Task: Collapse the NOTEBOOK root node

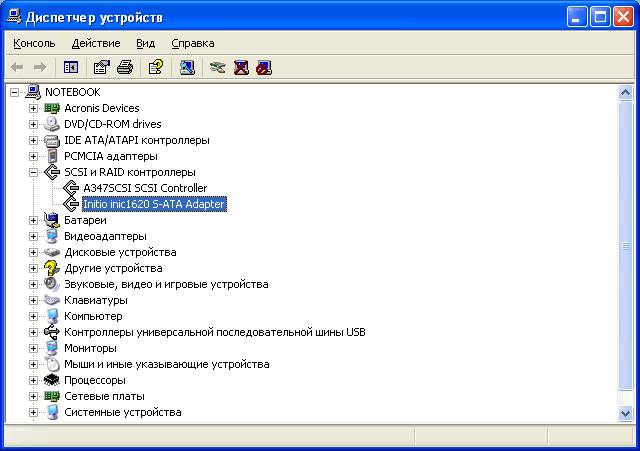Action: [x=16, y=92]
